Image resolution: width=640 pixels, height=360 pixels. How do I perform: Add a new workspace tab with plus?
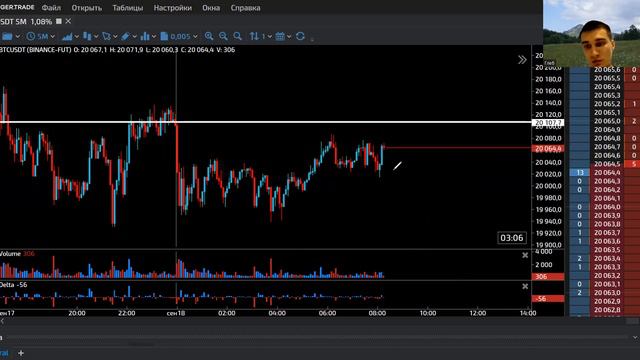(21, 353)
